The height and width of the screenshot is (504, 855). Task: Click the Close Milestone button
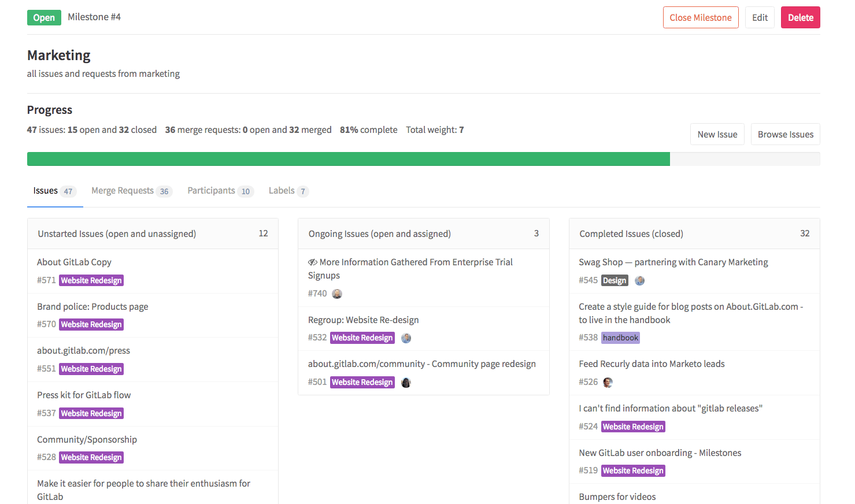(701, 17)
